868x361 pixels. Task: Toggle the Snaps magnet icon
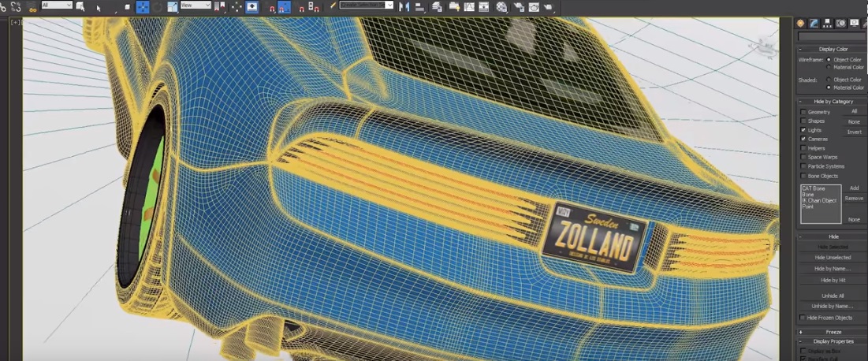coord(273,7)
